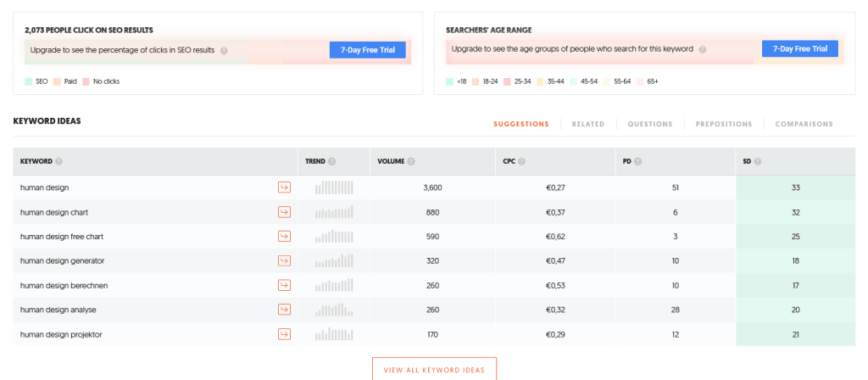Switch to the Related tab
Viewport: 868px width, 380px height.
pos(588,124)
